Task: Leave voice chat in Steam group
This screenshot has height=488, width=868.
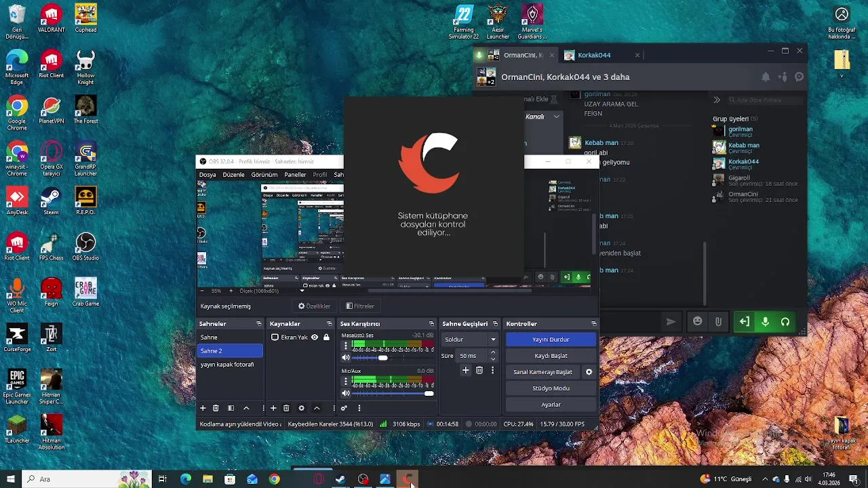Action: point(744,322)
